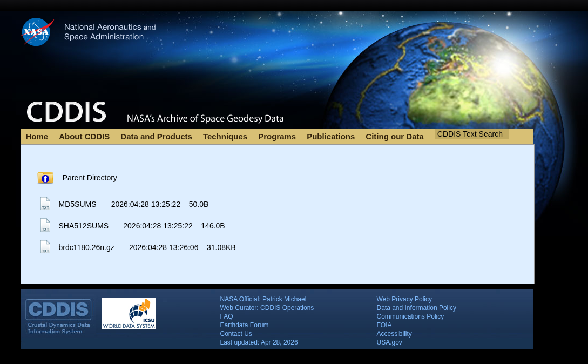Click the SHA512SUMS size 146.0B

[213, 226]
